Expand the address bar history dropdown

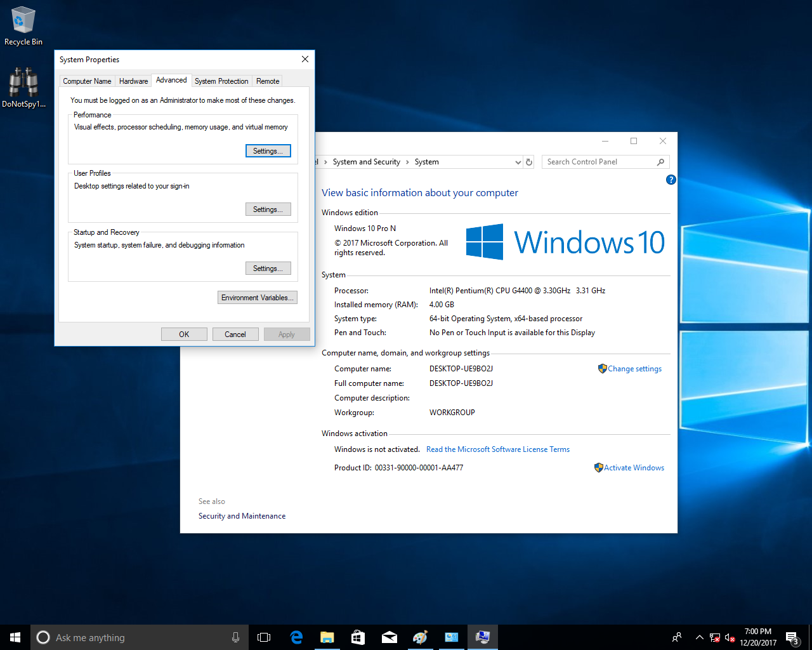pos(518,162)
